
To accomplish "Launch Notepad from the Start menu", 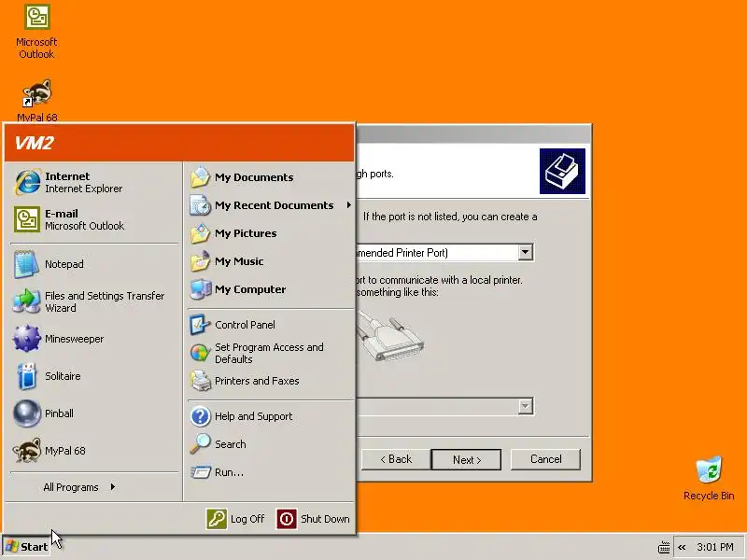I will tap(93, 264).
